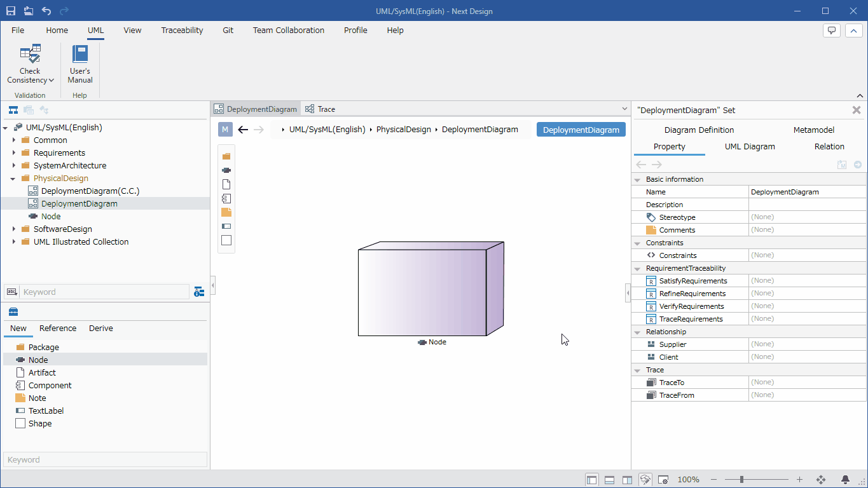Switch to the Reference tab
The image size is (868, 488).
(58, 329)
